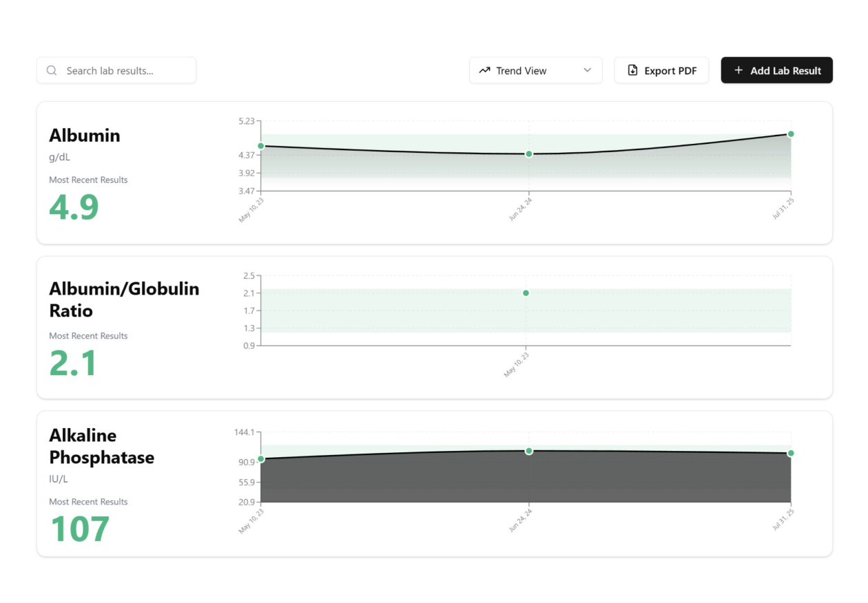Click the plus icon in Add Lab Result
Viewport: 868px width, 603px height.
pos(738,70)
